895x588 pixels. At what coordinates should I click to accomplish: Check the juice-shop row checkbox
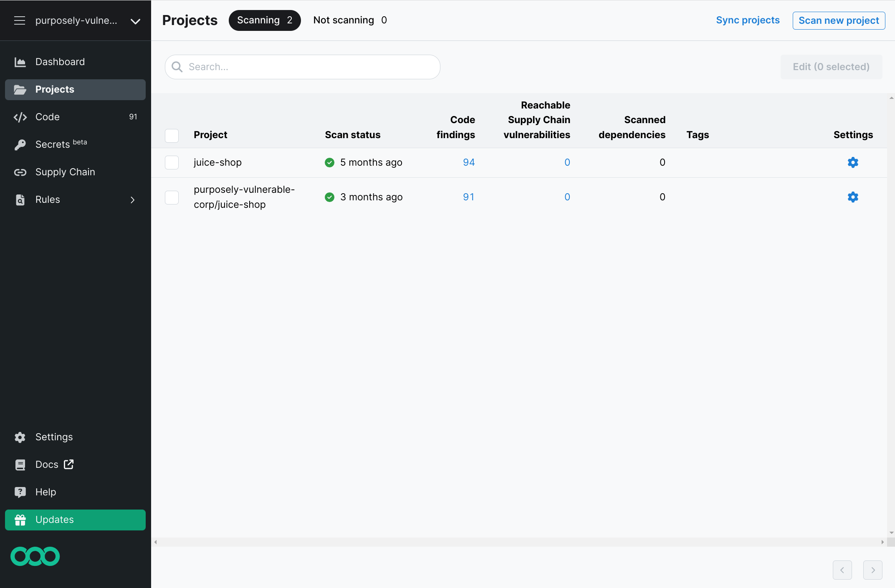[172, 162]
